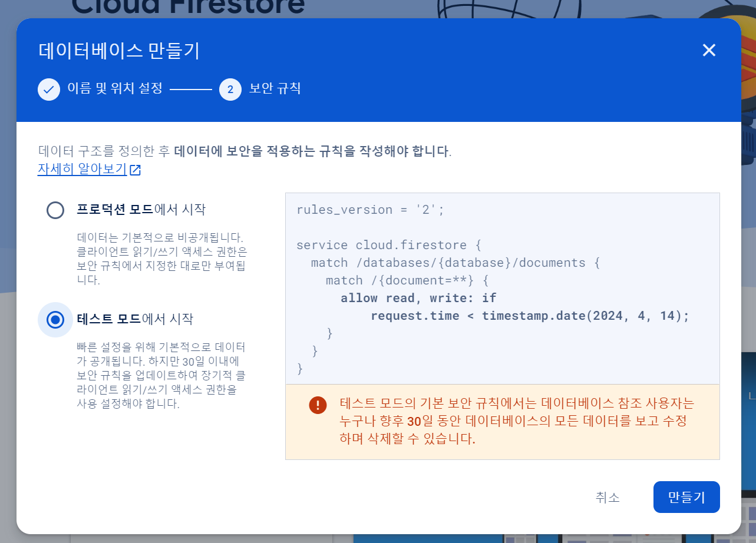Click the request.time < timestamp.date line

point(530,316)
